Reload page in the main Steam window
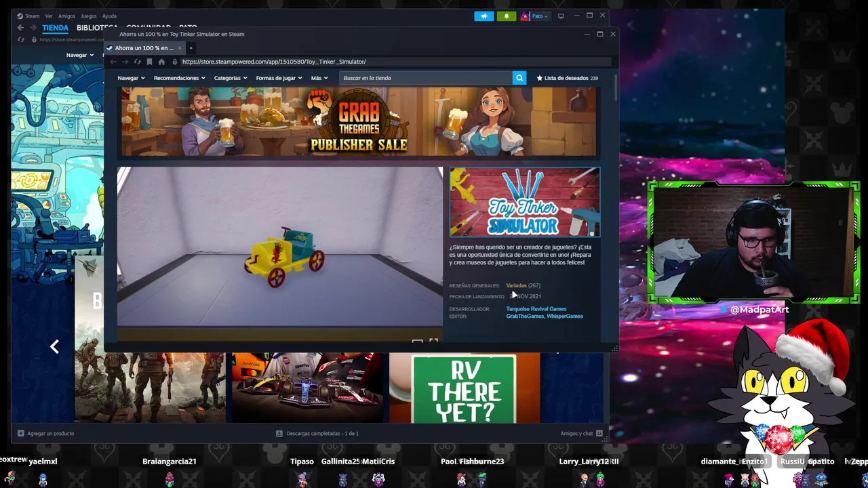The image size is (868, 488). (20, 39)
